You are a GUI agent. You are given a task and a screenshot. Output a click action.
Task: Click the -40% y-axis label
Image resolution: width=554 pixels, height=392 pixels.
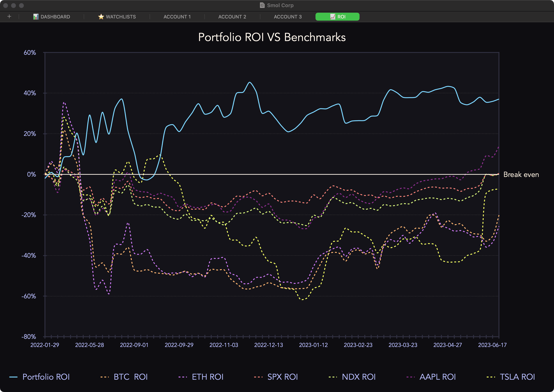tap(29, 255)
